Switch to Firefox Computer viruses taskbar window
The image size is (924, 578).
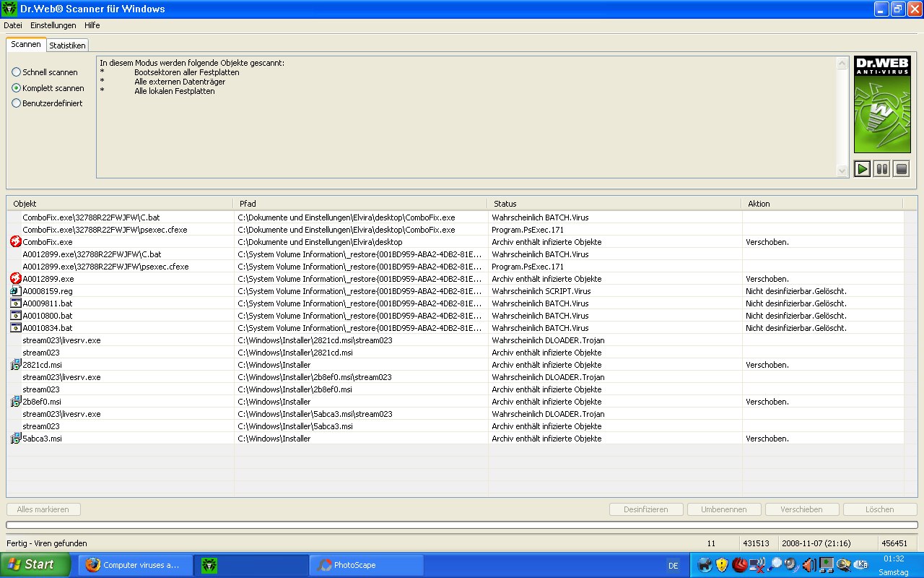[x=135, y=565]
